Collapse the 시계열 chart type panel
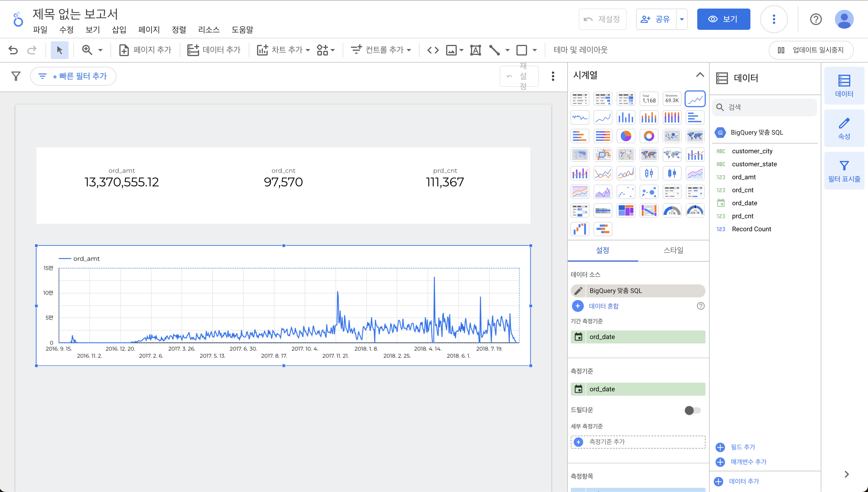868x492 pixels. click(x=700, y=75)
